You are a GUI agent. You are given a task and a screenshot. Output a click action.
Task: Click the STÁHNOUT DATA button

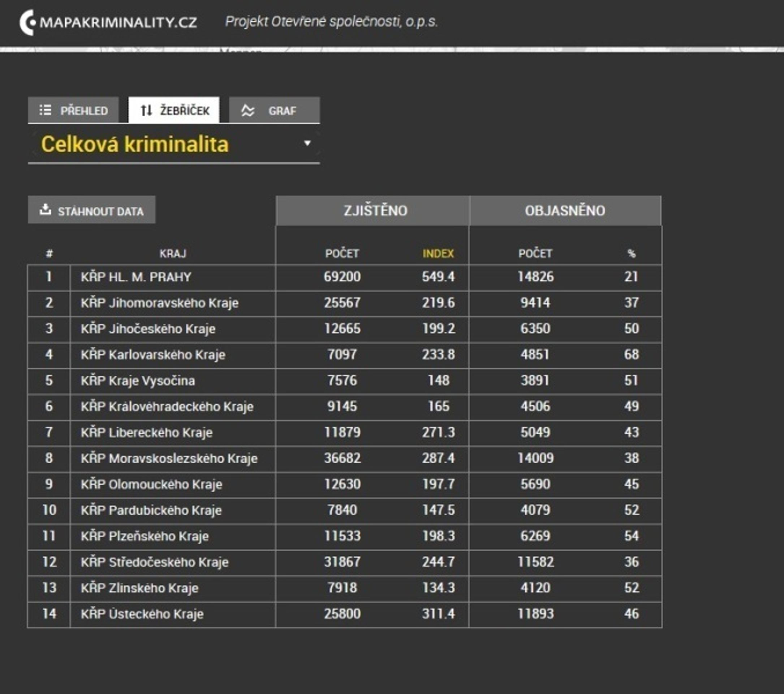tap(92, 210)
